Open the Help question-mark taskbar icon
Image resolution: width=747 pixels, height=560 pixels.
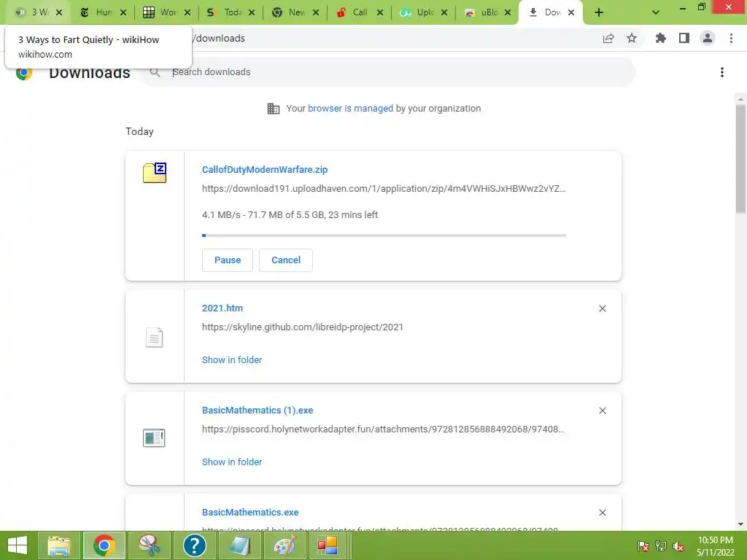point(194,545)
